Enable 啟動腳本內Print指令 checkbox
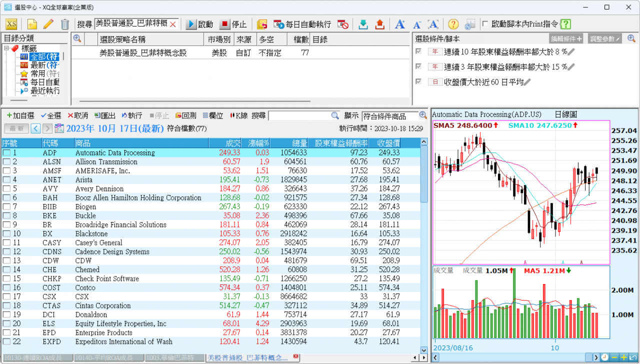640x364 pixels. click(x=485, y=24)
